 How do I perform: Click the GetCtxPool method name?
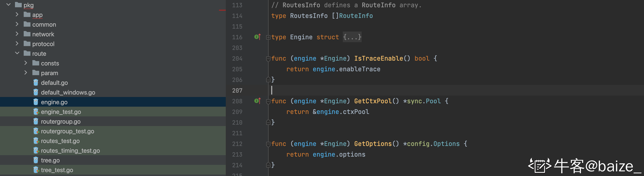[373, 101]
